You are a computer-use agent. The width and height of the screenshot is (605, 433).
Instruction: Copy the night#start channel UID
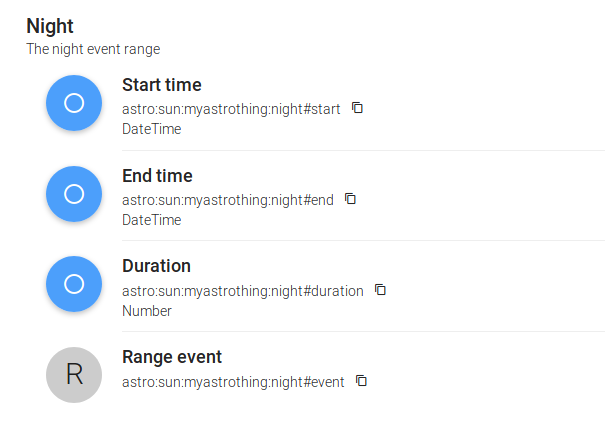tap(358, 108)
